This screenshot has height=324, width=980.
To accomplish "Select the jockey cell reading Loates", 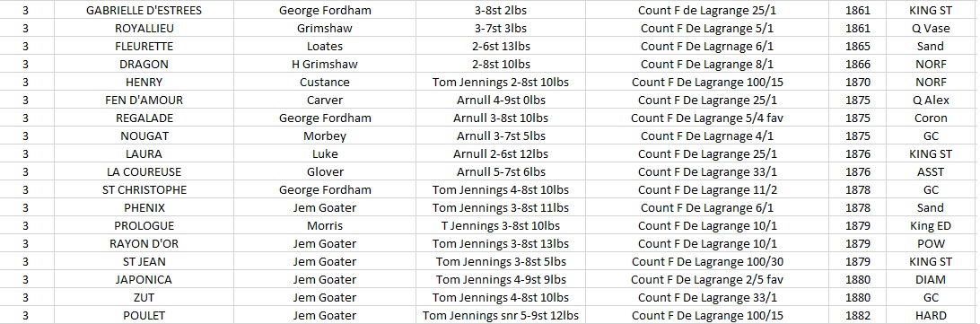I will [325, 47].
